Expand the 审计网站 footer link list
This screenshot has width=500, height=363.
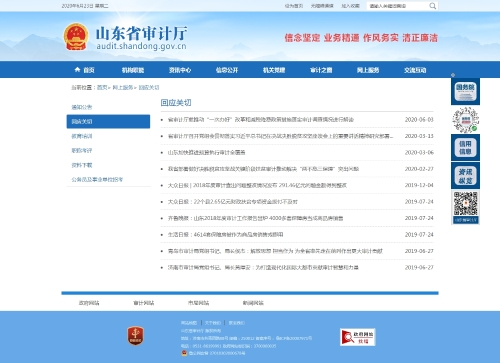(143, 303)
